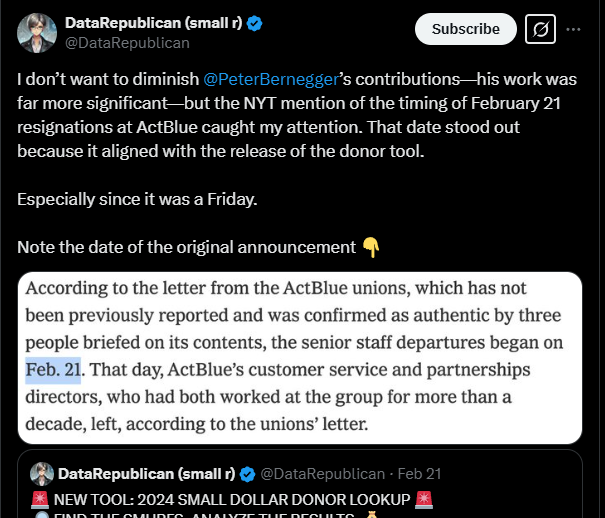The width and height of the screenshot is (605, 518).
Task: Open the Grok slash icon button
Action: pos(540,29)
